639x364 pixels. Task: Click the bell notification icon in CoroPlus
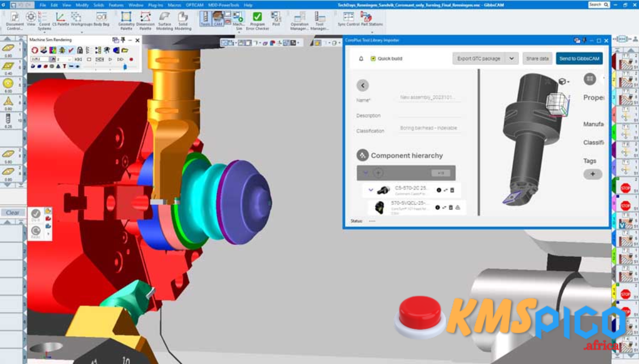(x=361, y=58)
